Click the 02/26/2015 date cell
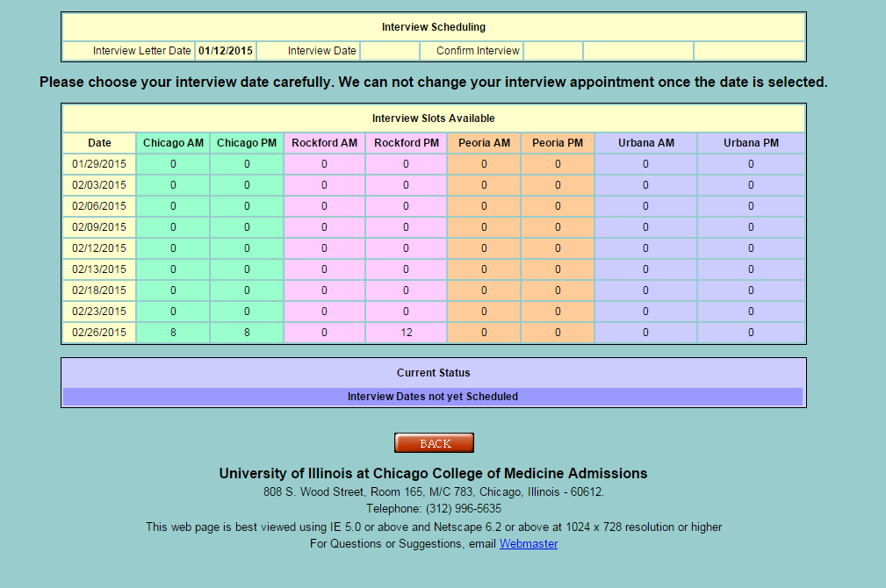The image size is (886, 588). [99, 333]
